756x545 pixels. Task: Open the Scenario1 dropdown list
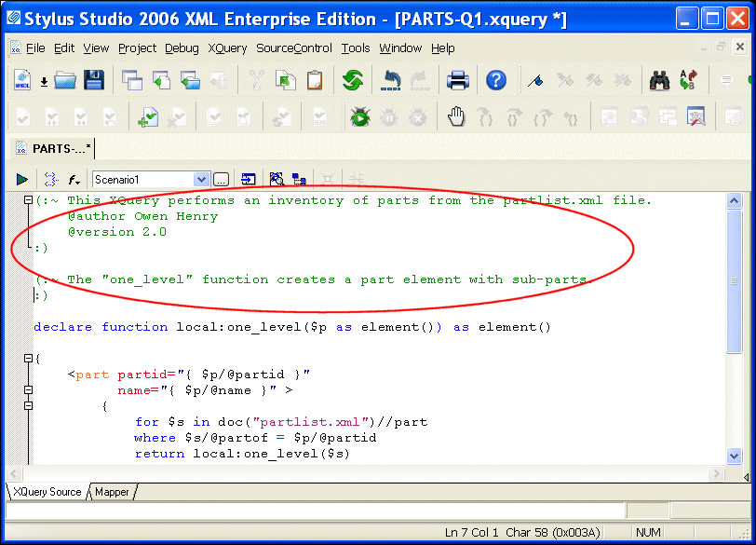tap(201, 179)
